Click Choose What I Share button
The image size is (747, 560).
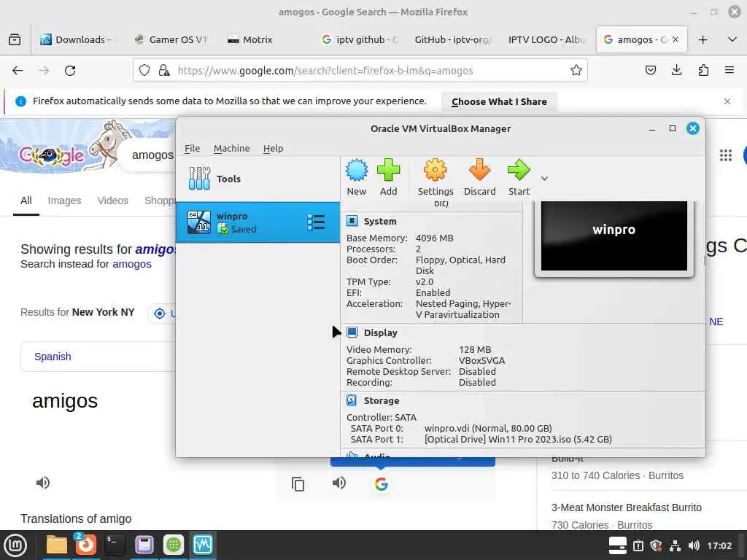click(499, 101)
